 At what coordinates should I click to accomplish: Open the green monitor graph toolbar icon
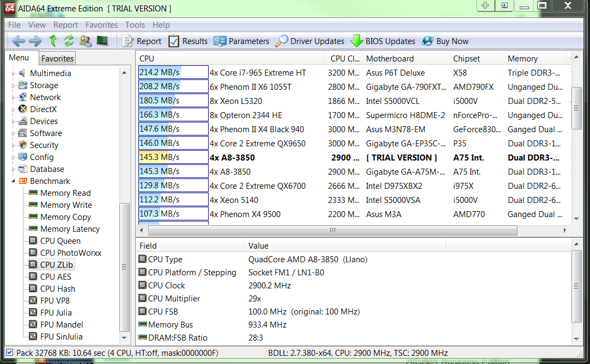click(102, 41)
